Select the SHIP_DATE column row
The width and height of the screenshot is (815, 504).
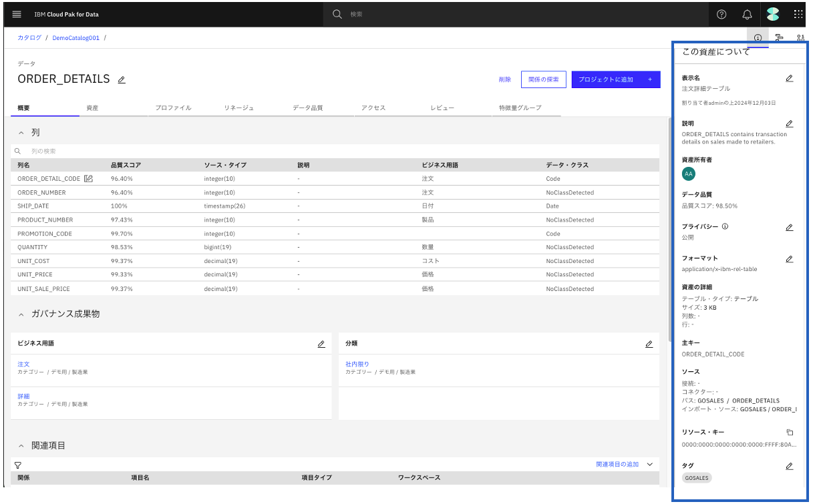[x=335, y=206]
